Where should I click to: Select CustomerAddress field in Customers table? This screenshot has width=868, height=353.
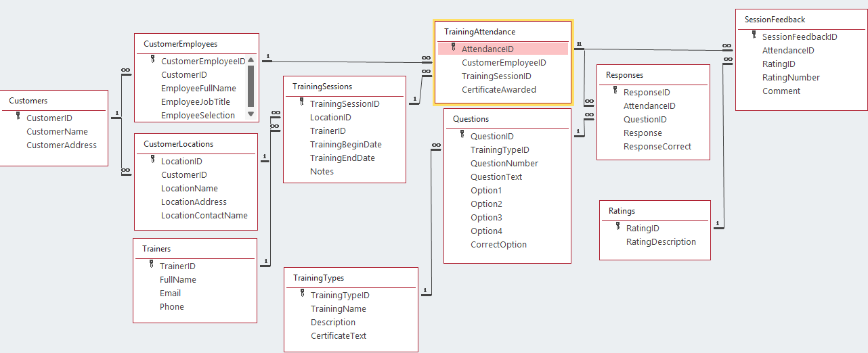[x=62, y=145]
